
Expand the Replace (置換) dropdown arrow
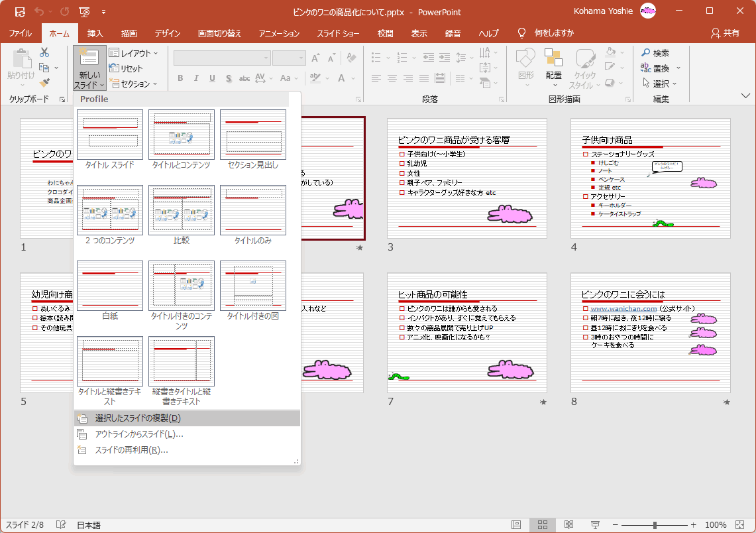(x=678, y=68)
